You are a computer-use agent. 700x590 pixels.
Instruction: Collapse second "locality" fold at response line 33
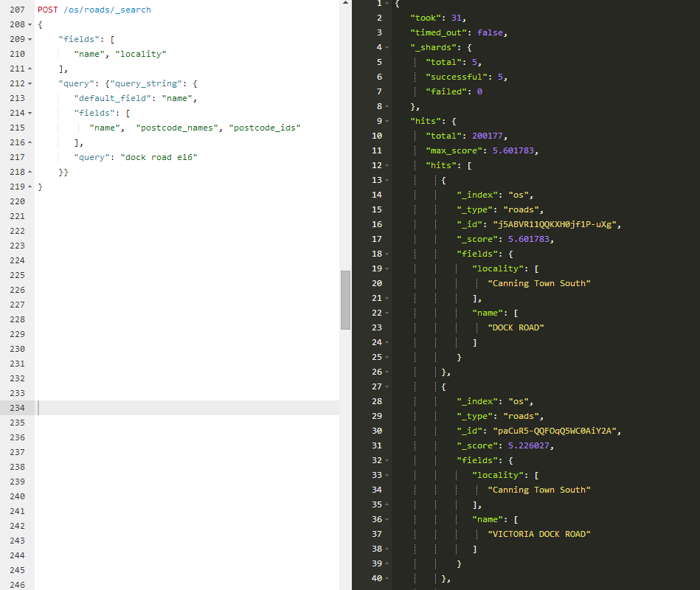(387, 475)
